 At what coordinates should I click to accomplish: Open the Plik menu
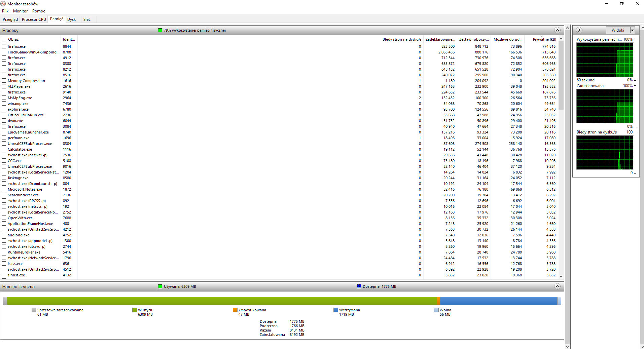[x=5, y=11]
